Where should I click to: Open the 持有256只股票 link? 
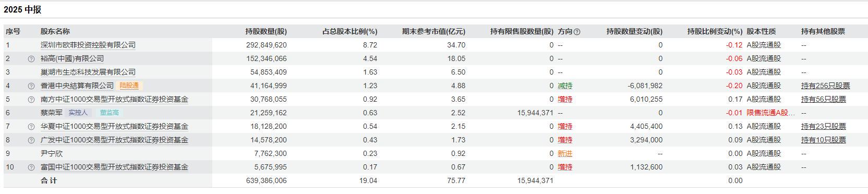(825, 86)
